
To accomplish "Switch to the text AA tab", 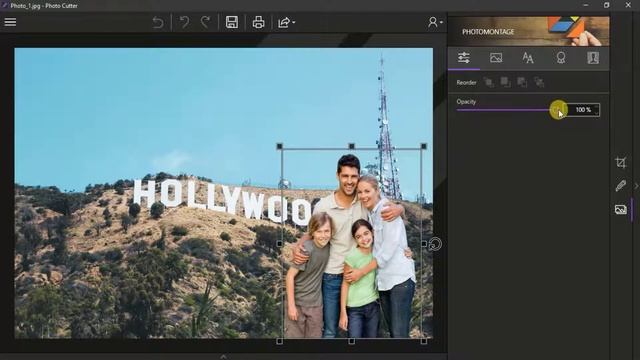I will 528,58.
